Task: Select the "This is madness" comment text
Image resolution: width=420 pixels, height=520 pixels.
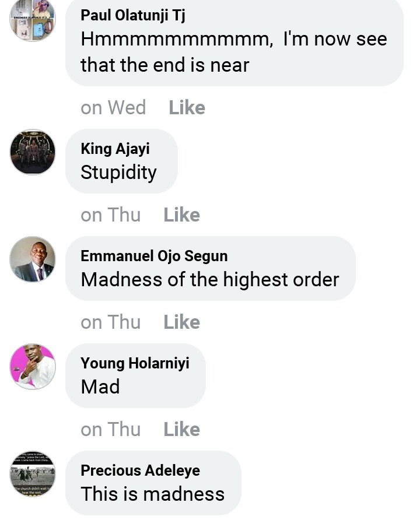Action: click(152, 494)
